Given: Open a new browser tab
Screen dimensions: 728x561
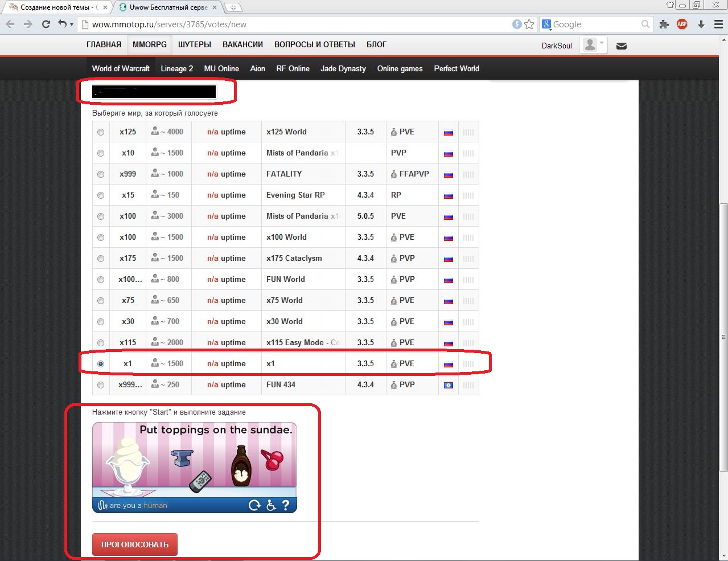Looking at the screenshot, I should click(233, 7).
